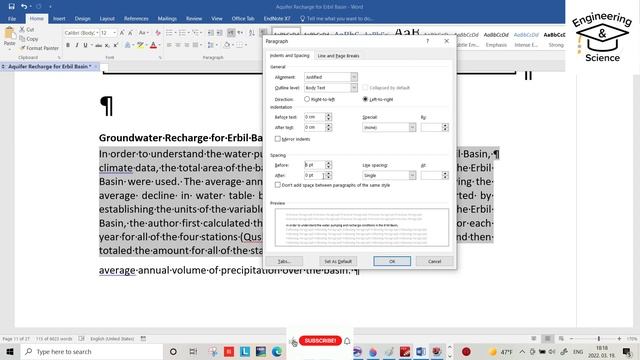Open the Tabs... settings button
This screenshot has height=360, width=640.
(284, 261)
